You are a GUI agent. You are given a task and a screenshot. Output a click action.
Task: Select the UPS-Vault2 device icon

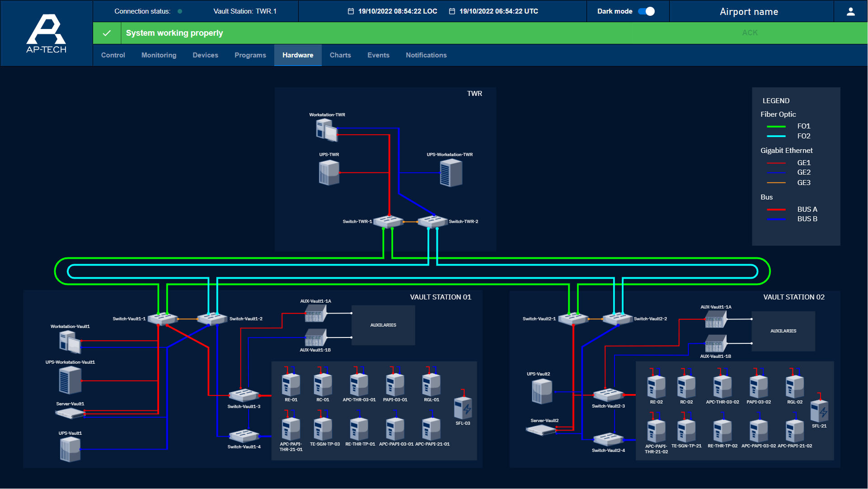[x=542, y=391]
